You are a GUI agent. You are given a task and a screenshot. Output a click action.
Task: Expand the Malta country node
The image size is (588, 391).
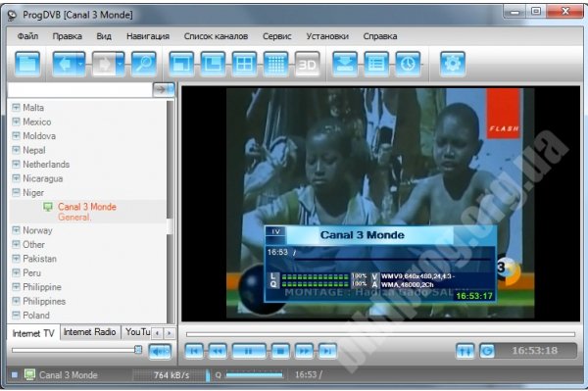pyautogui.click(x=16, y=107)
